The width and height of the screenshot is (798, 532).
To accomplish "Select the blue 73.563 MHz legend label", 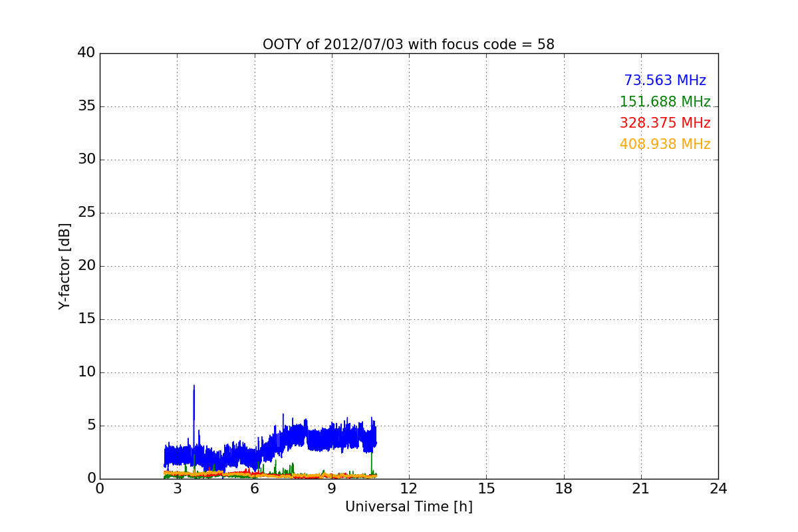I will (665, 80).
